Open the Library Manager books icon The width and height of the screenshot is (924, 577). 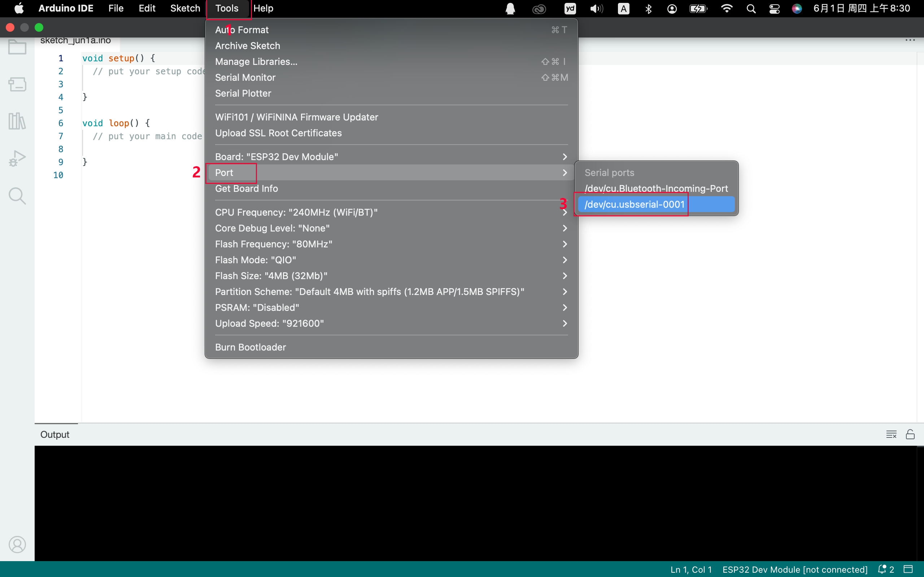tap(17, 121)
